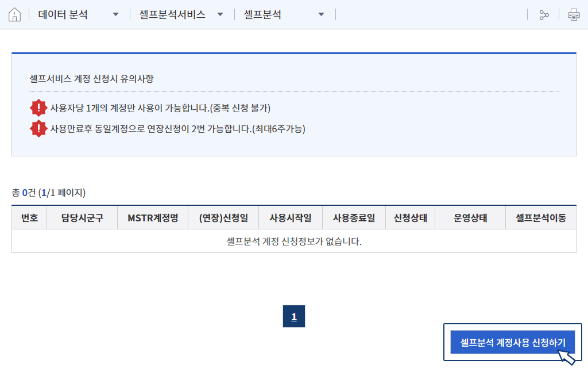Screen dimensions: 588x372
Task: Click the MSTR계정명 column header
Action: click(153, 218)
